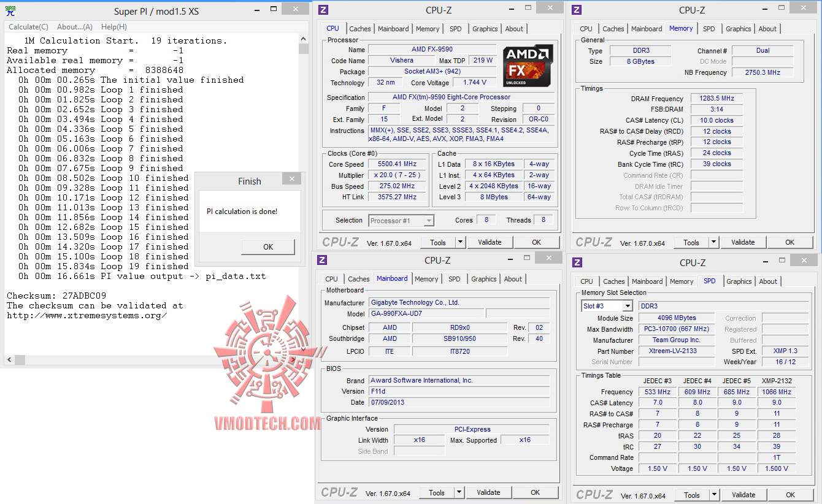Click the motherboard model GA-990FXA-UD7

click(426, 314)
